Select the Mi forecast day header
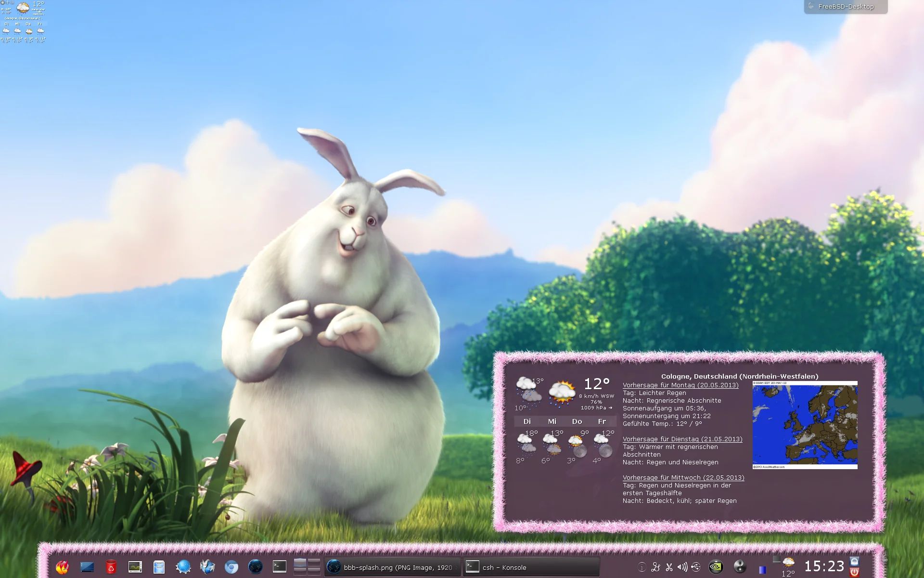The height and width of the screenshot is (578, 924). (x=552, y=421)
